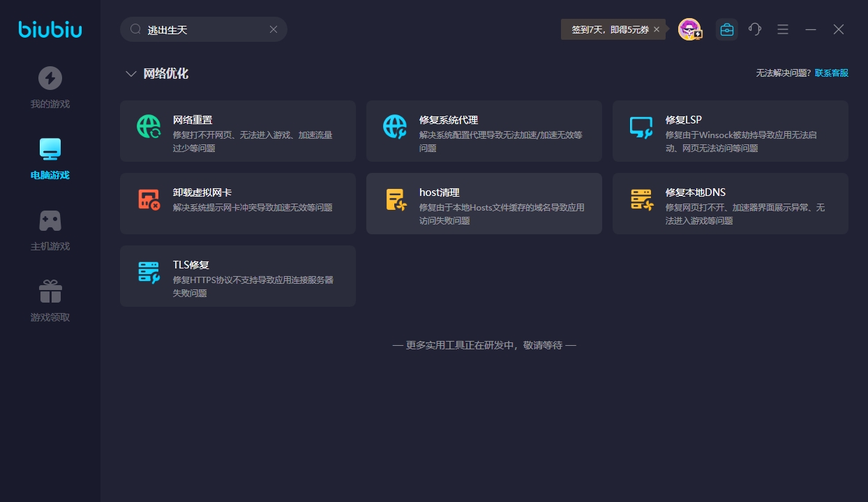Viewport: 868px width, 502px height.
Task: Open the toolbox briefcase icon
Action: click(726, 29)
